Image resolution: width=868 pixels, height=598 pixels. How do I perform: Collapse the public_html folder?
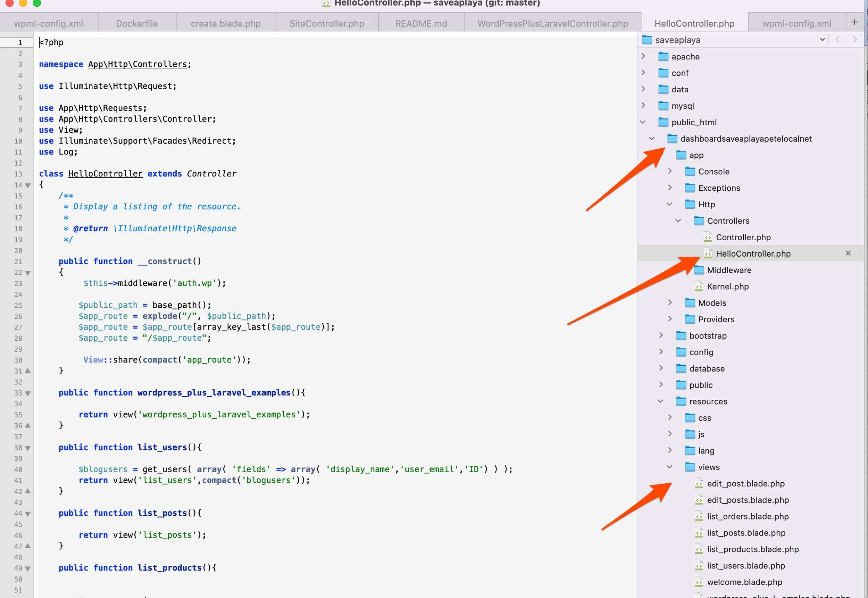[x=643, y=122]
